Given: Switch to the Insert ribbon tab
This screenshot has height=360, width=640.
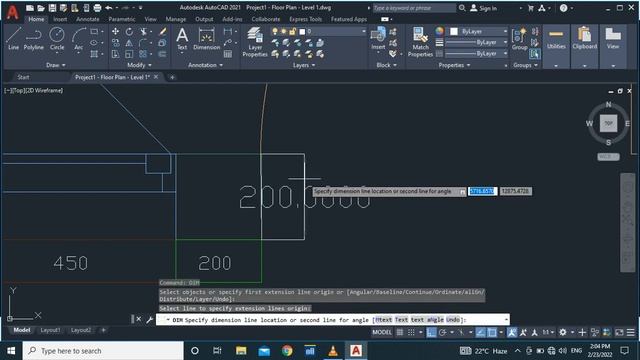Looking at the screenshot, I should click(60, 19).
